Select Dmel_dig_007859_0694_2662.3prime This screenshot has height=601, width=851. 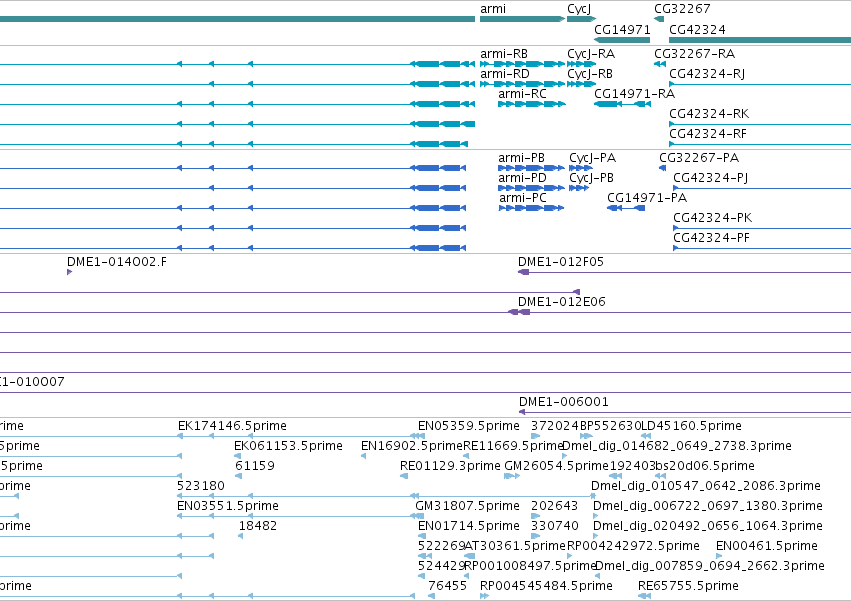click(710, 566)
